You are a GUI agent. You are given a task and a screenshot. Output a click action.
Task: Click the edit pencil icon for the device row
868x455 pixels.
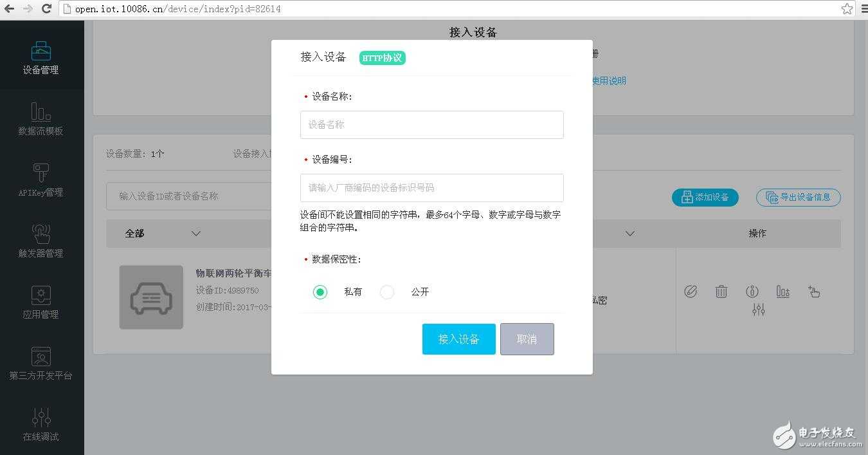click(691, 292)
